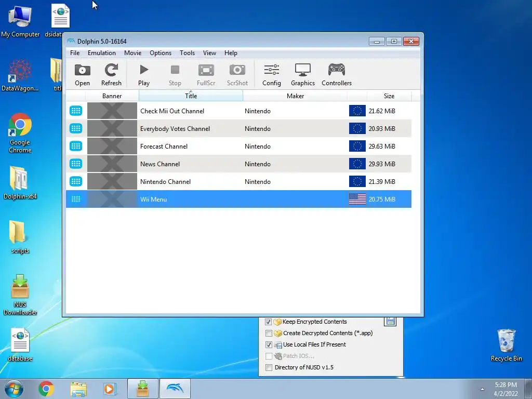Click EU flag on Nintendo Channel row

point(357,181)
